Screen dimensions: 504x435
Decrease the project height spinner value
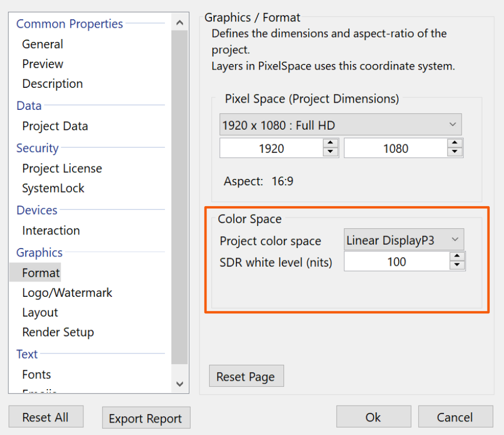point(455,152)
